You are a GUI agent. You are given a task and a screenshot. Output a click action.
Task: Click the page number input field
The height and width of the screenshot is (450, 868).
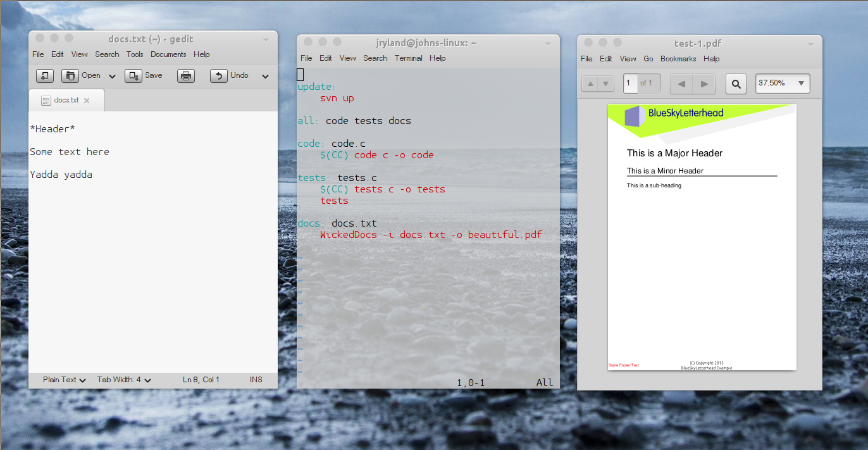pos(630,84)
